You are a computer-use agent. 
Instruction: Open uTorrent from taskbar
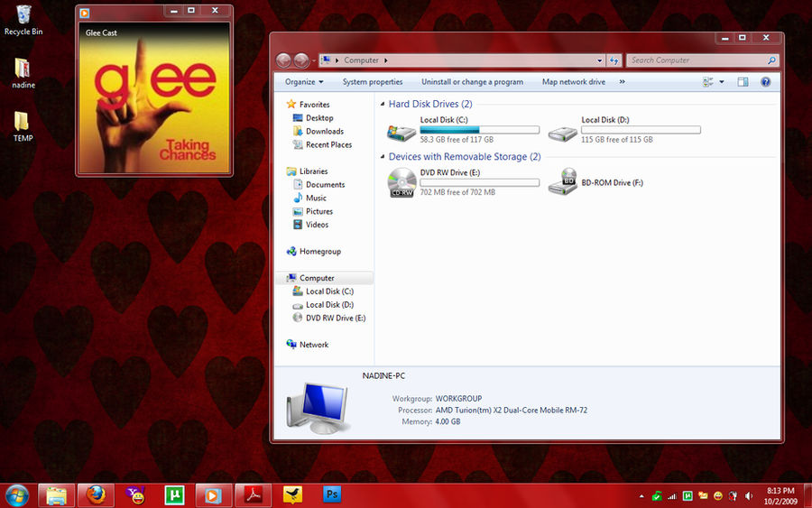pos(174,495)
